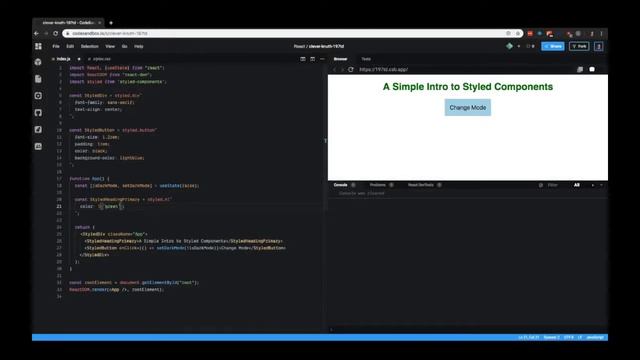Select the index.js editor tab
The image size is (640, 360).
pyautogui.click(x=63, y=59)
